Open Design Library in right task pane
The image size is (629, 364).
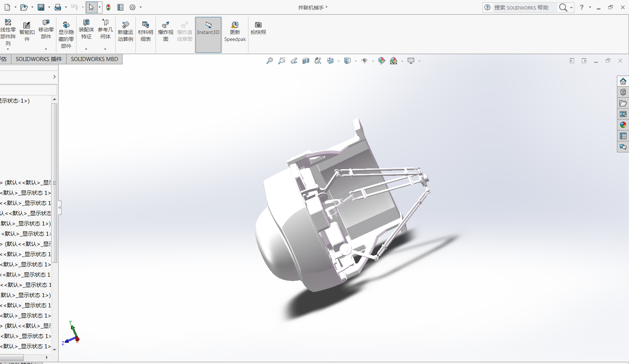pyautogui.click(x=623, y=92)
